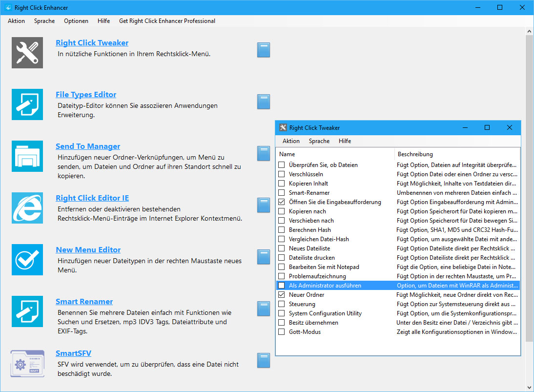This screenshot has height=392, width=534.
Task: Check the Berechnen Hash option
Action: (281, 230)
